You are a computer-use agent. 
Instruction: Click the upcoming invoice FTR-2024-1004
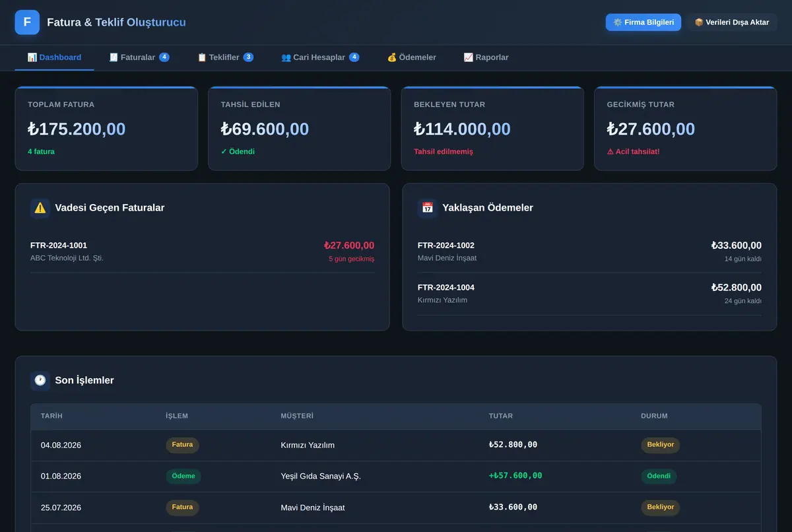click(446, 288)
